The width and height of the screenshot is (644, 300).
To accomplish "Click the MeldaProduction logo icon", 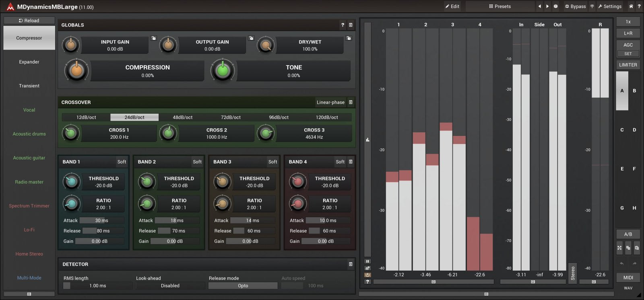I will [10, 6].
